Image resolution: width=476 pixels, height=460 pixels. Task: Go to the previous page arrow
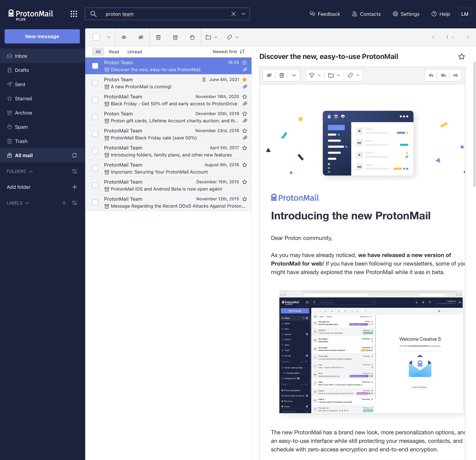point(433,37)
